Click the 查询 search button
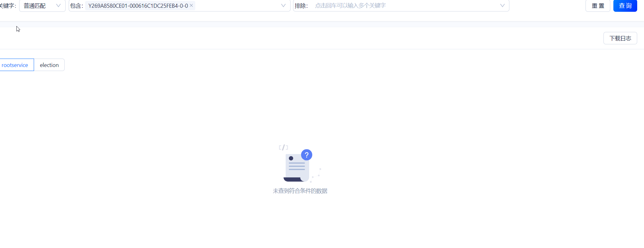 [625, 6]
